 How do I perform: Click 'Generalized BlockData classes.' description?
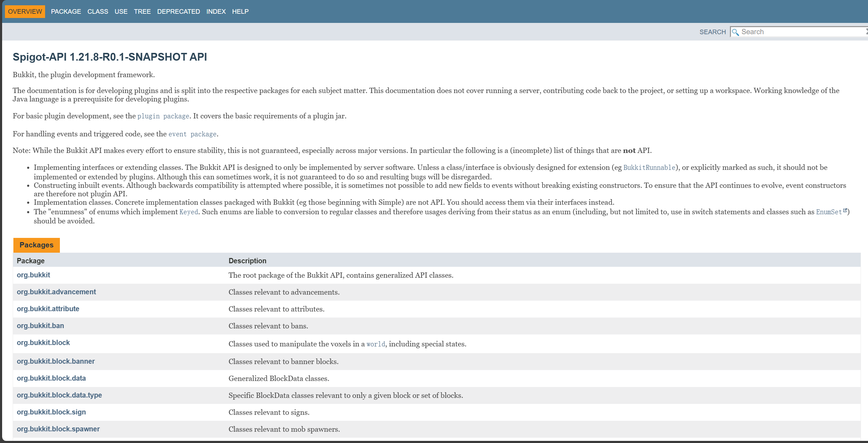279,379
